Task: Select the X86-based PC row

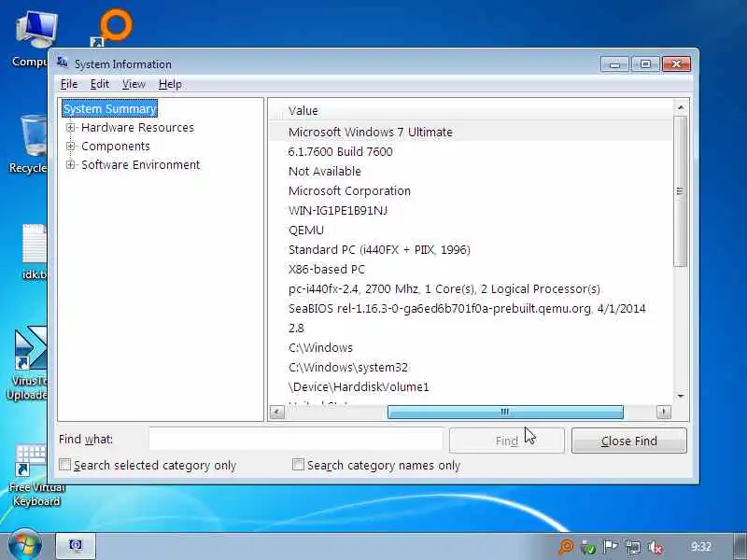Action: pyautogui.click(x=471, y=269)
